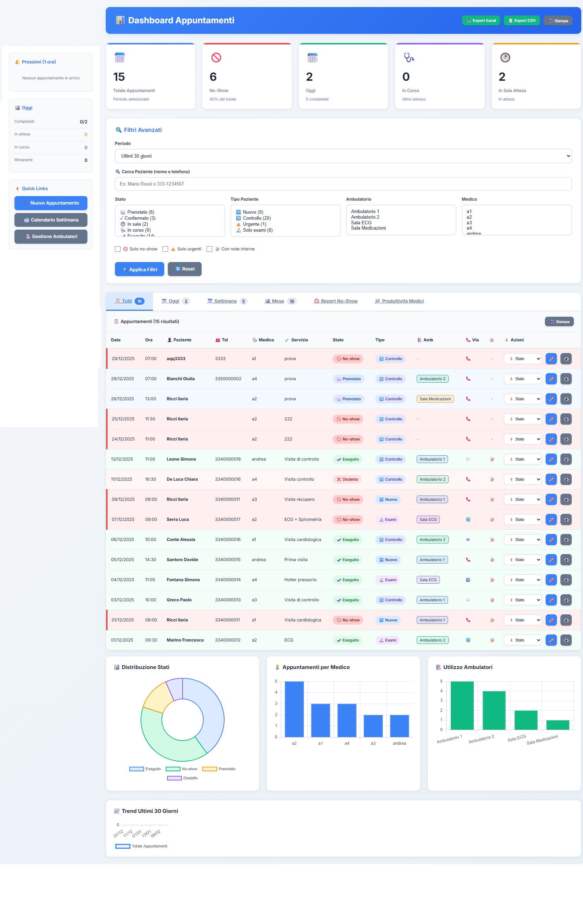This screenshot has height=924, width=583.
Task: Open the Export Excel button in the header
Action: pos(481,20)
